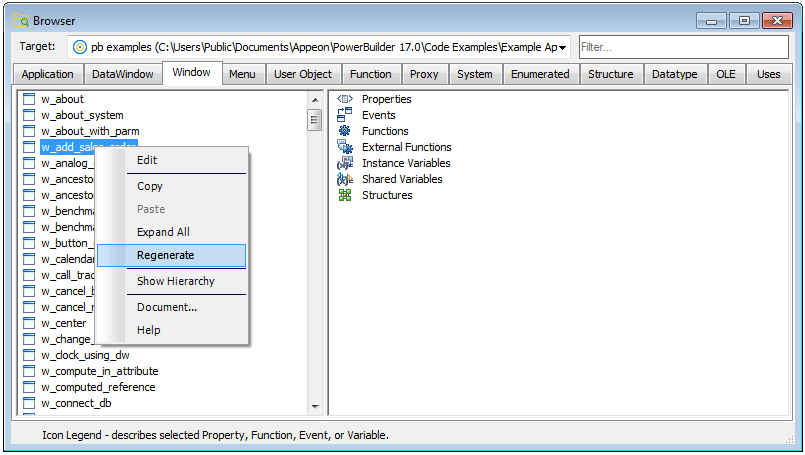This screenshot has height=455, width=805.
Task: Switch to the DataWindow tab
Action: [123, 74]
